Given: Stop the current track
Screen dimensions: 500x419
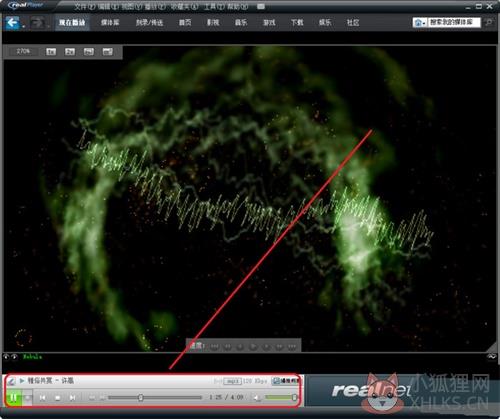Looking at the screenshot, I should (57, 398).
